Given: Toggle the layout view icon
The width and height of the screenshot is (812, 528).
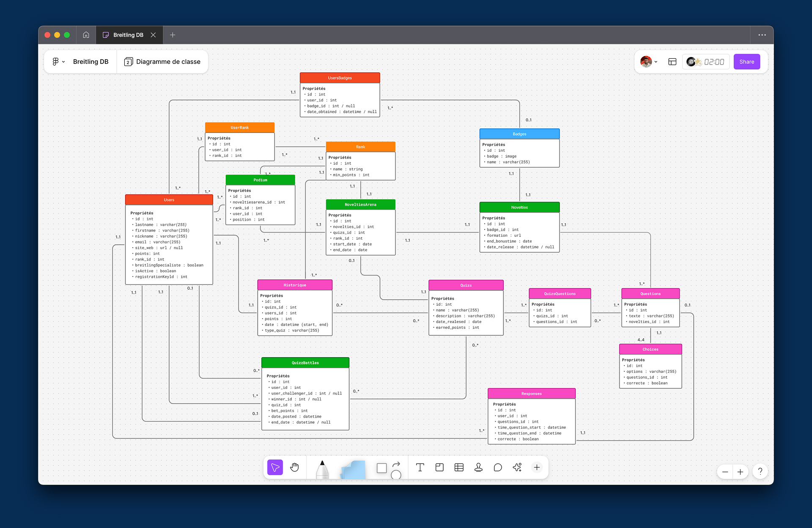Looking at the screenshot, I should [x=672, y=62].
